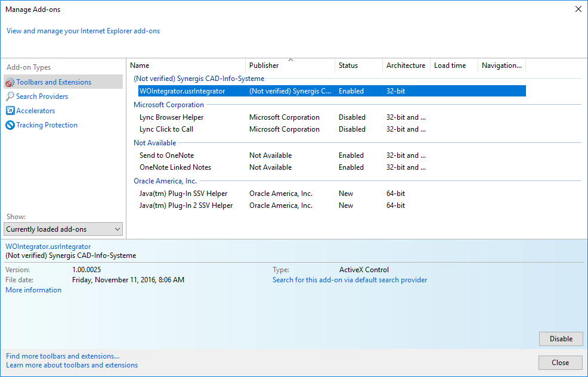Select the Toolbars and Extensions gear icon
The width and height of the screenshot is (588, 377).
[11, 82]
